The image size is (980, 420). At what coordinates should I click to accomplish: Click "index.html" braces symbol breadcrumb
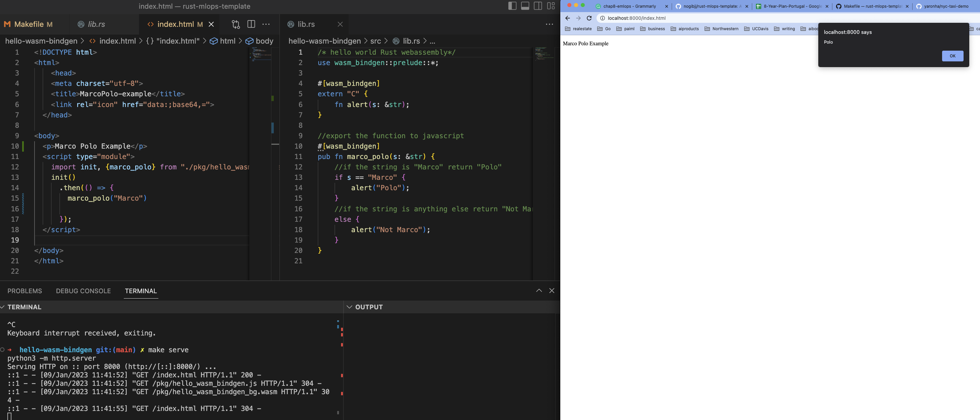173,41
